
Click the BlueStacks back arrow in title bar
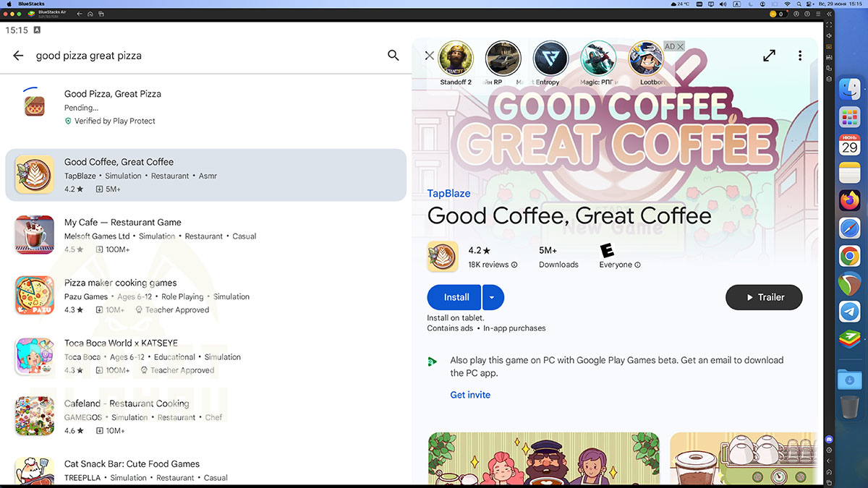click(80, 14)
